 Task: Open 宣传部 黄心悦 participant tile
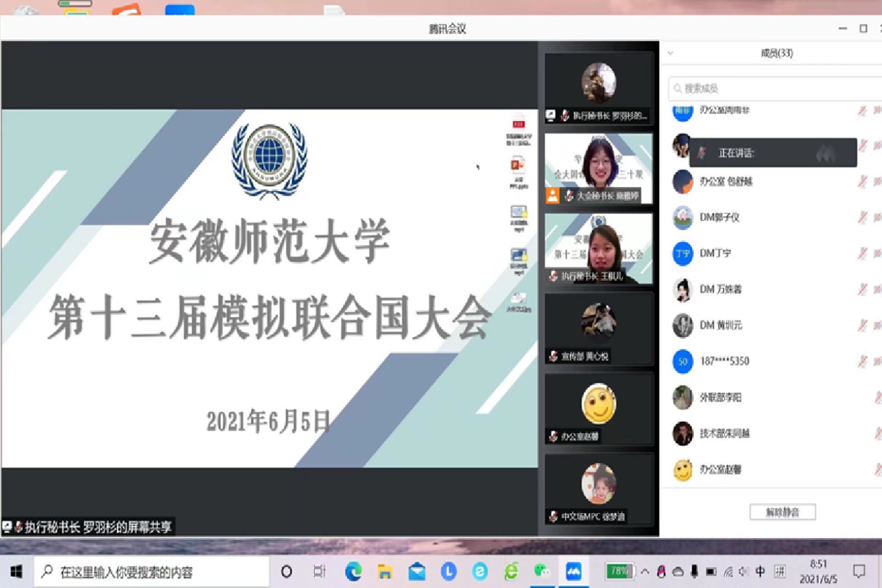(x=598, y=329)
